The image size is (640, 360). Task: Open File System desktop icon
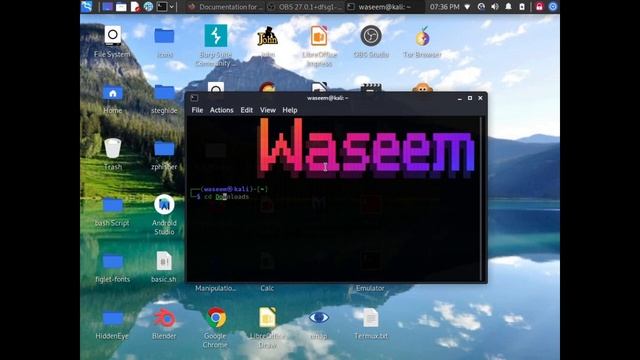112,42
